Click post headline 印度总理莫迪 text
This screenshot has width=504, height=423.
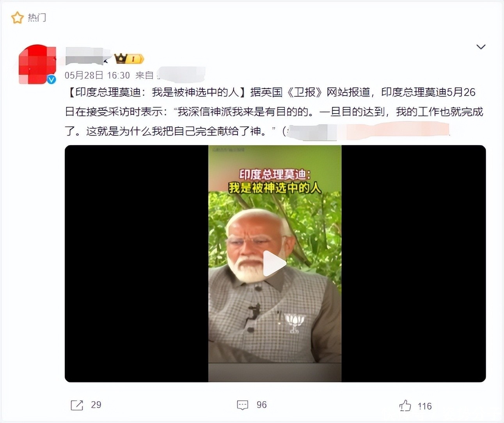108,92
